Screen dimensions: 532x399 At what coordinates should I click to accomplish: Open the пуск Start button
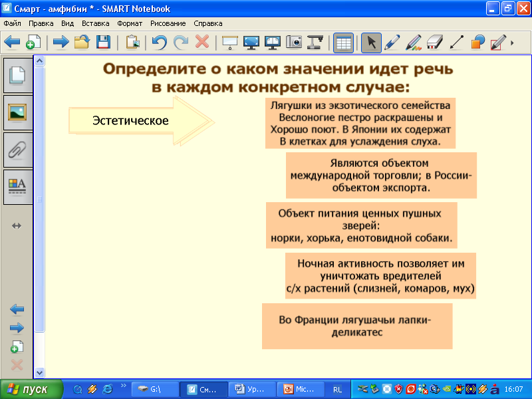[31, 389]
